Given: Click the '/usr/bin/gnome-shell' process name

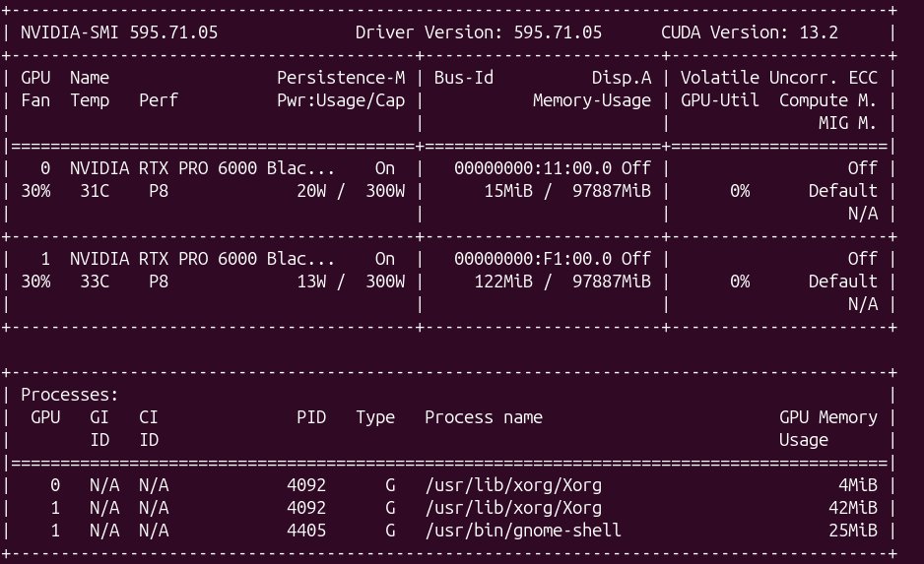Looking at the screenshot, I should click(x=523, y=531).
